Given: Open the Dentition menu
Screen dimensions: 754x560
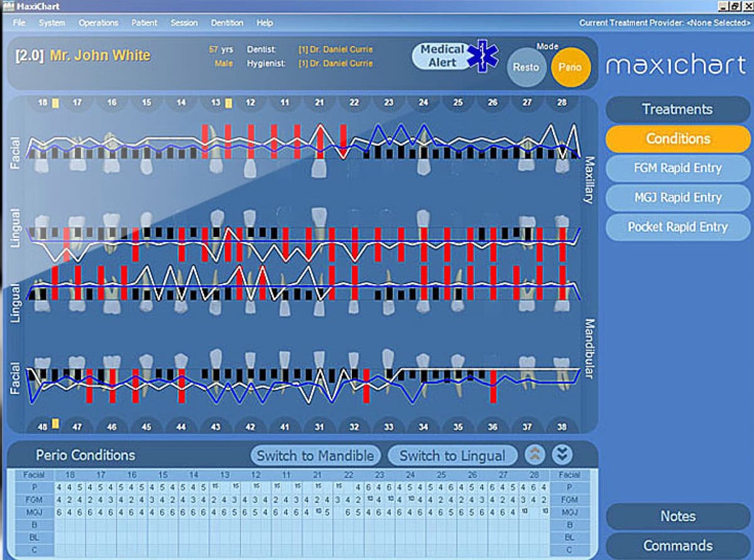Looking at the screenshot, I should [227, 23].
